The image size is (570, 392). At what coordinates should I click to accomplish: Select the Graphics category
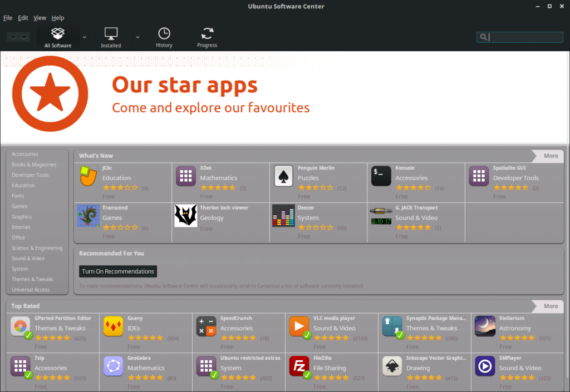(22, 217)
